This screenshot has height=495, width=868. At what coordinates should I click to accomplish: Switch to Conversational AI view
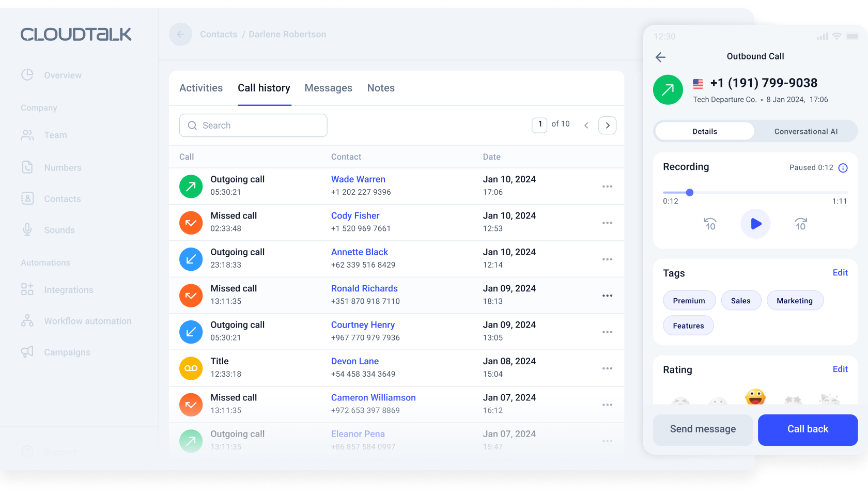click(805, 132)
